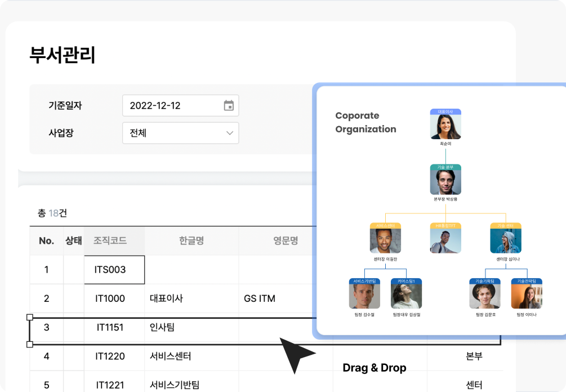566x392 pixels.
Task: Click the bottom-left resize handle of row 3
Action: pyautogui.click(x=30, y=344)
